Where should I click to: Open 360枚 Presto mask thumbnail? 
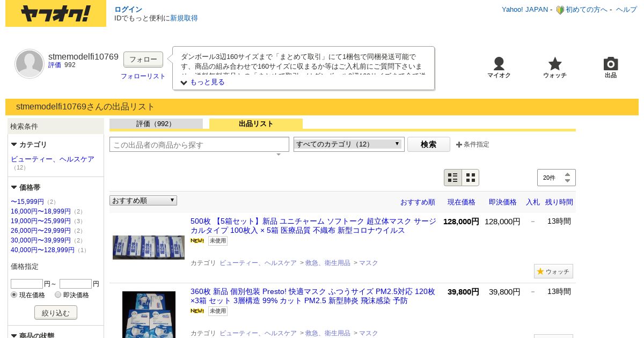[x=149, y=314]
